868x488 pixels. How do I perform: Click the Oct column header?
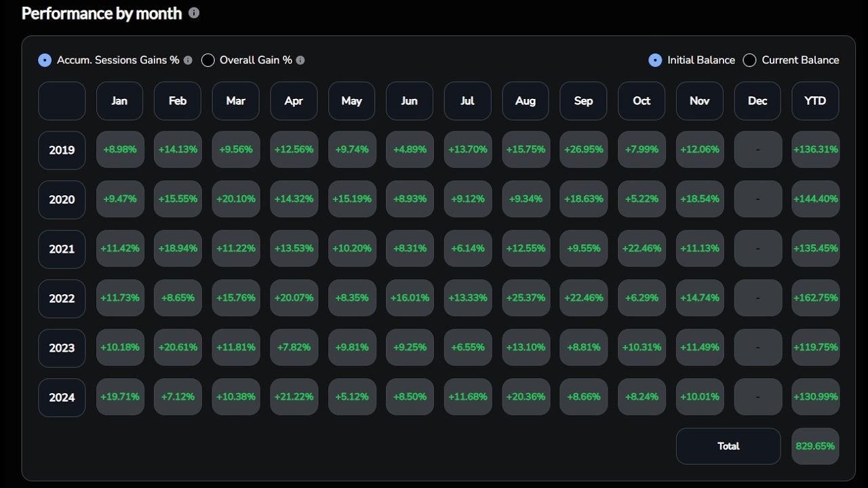(x=642, y=101)
